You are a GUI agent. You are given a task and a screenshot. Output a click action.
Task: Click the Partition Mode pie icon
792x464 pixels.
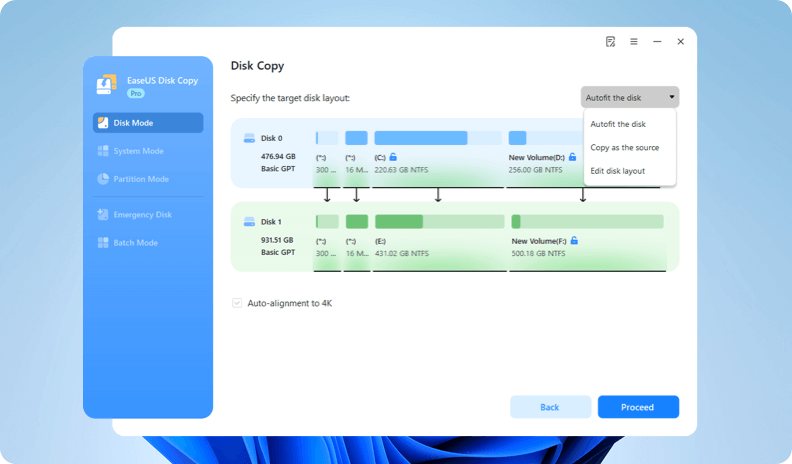[103, 179]
